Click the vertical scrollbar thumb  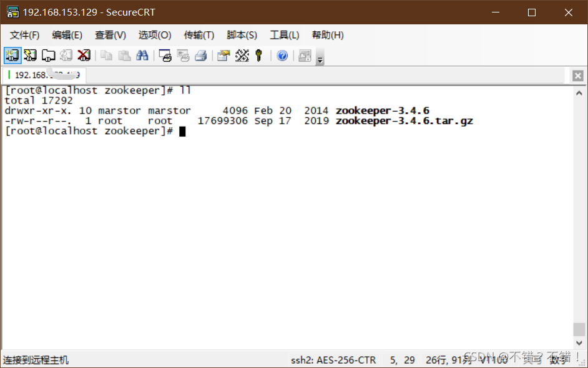pyautogui.click(x=579, y=329)
